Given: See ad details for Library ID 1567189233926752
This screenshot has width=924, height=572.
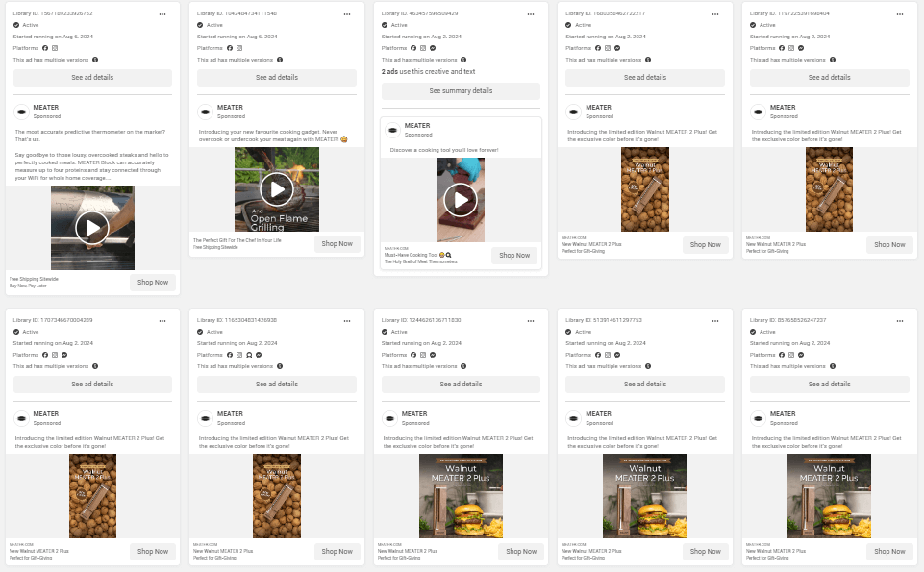Looking at the screenshot, I should 92,77.
